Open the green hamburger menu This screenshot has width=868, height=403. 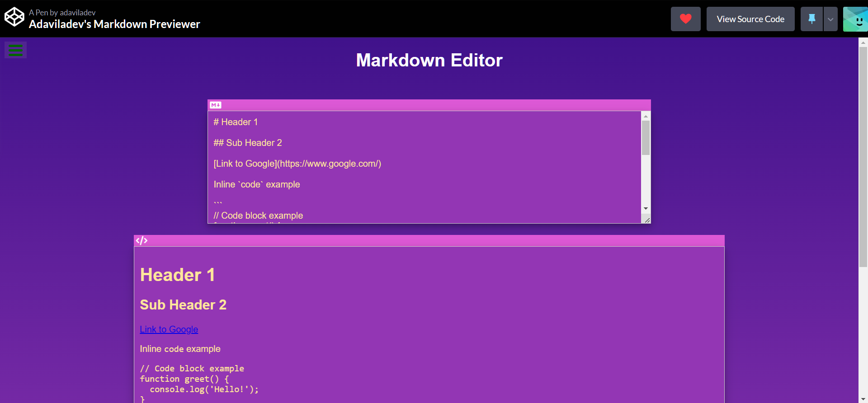[x=15, y=50]
